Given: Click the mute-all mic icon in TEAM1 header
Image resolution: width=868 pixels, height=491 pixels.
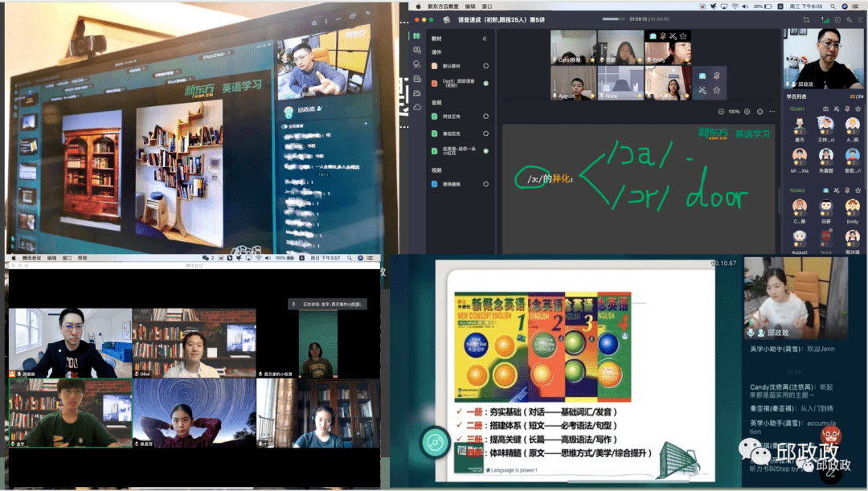Looking at the screenshot, I should [847, 109].
